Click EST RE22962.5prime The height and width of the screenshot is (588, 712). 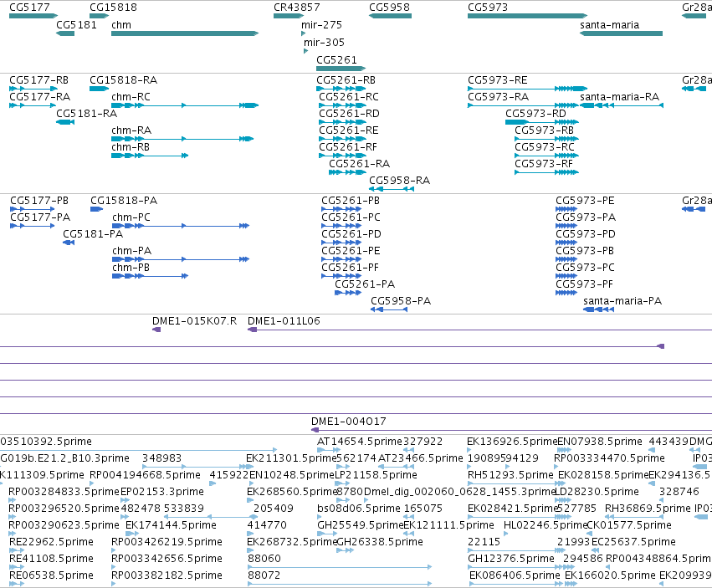pos(51,542)
